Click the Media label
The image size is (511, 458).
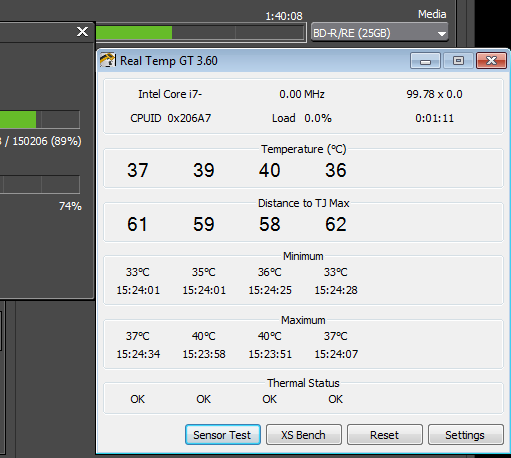pyautogui.click(x=432, y=14)
